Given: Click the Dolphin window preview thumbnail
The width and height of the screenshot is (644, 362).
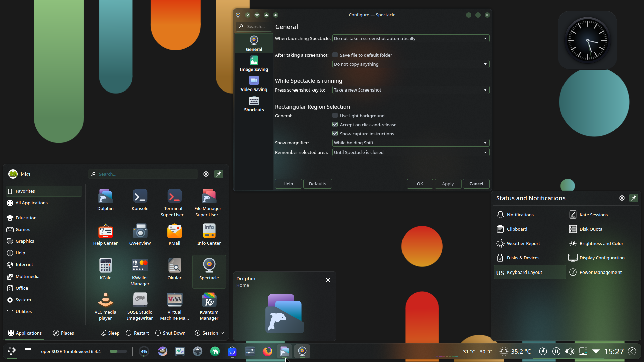Looking at the screenshot, I should [284, 313].
